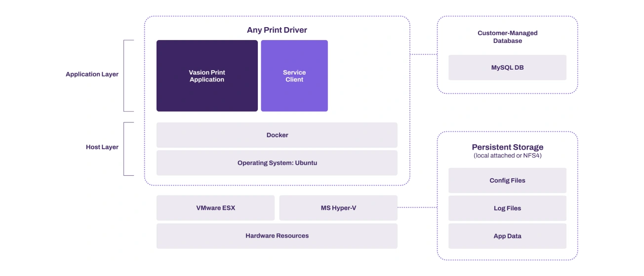This screenshot has height=276, width=644.
Task: Click the App Data box
Action: point(507,236)
